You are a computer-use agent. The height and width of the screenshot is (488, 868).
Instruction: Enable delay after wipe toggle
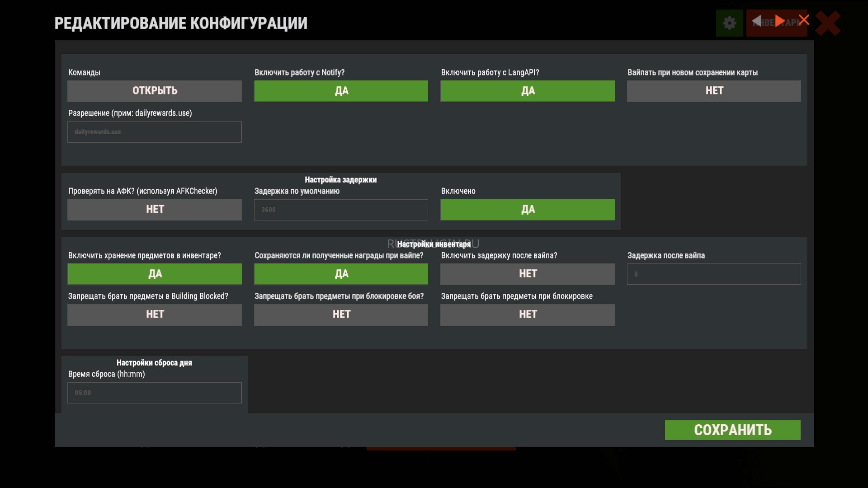(x=528, y=274)
